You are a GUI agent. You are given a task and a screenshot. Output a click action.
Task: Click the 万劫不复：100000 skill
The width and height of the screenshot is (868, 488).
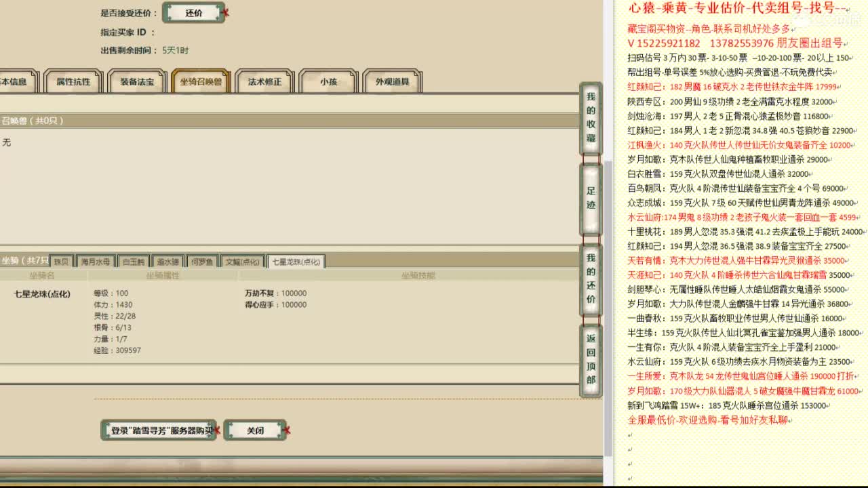point(276,293)
